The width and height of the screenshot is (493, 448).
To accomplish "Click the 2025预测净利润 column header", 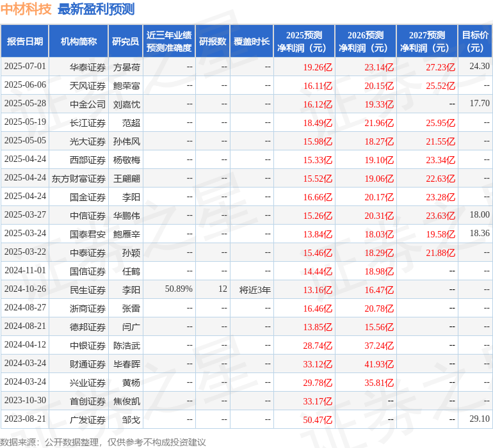I will [304, 41].
